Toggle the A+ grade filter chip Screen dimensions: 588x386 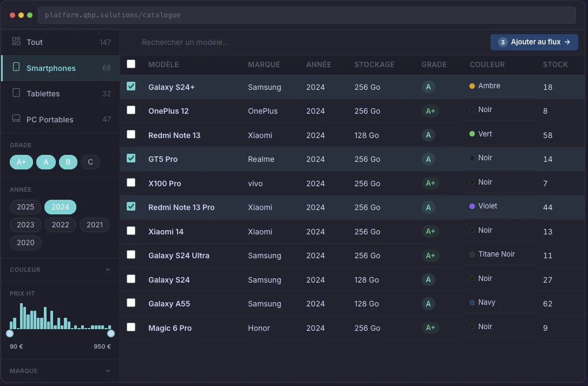pyautogui.click(x=21, y=162)
